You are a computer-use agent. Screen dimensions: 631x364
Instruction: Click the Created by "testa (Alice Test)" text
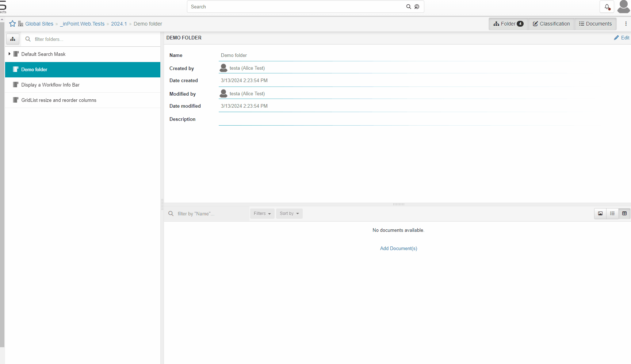pos(247,68)
